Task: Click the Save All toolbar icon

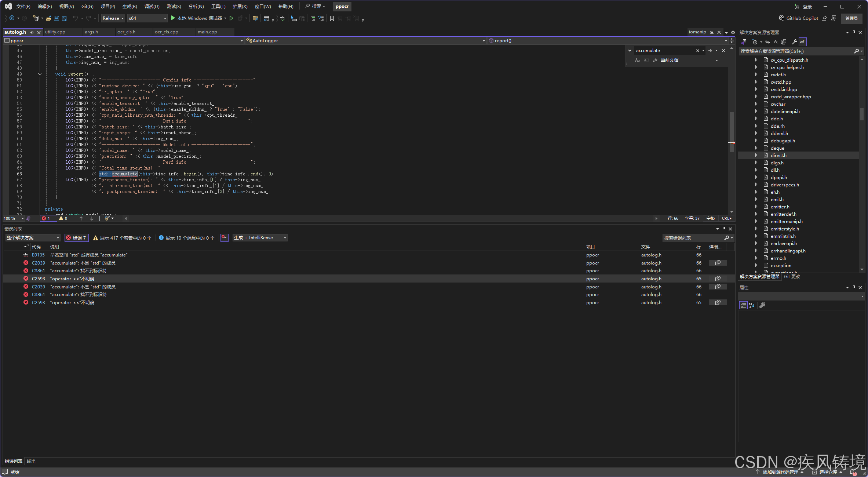Action: [x=65, y=18]
